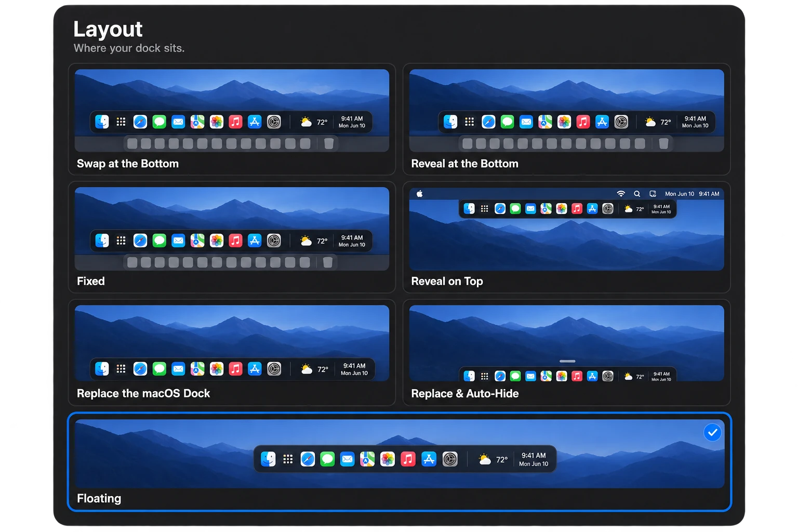Click Finder icon in Replace the macOS Dock preview
Screen dimensions: 798x532
click(x=102, y=369)
